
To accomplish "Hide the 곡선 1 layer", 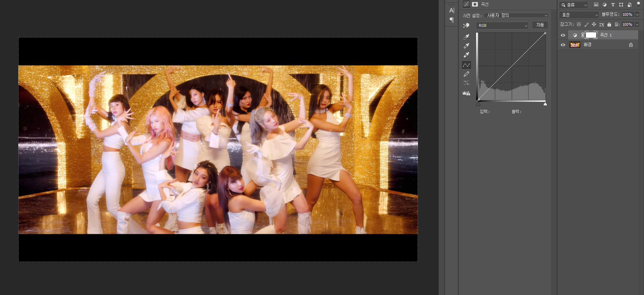I will [563, 35].
